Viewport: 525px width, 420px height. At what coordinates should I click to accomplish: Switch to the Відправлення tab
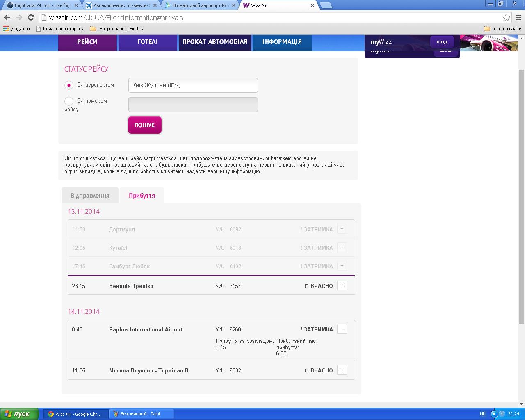pyautogui.click(x=90, y=196)
